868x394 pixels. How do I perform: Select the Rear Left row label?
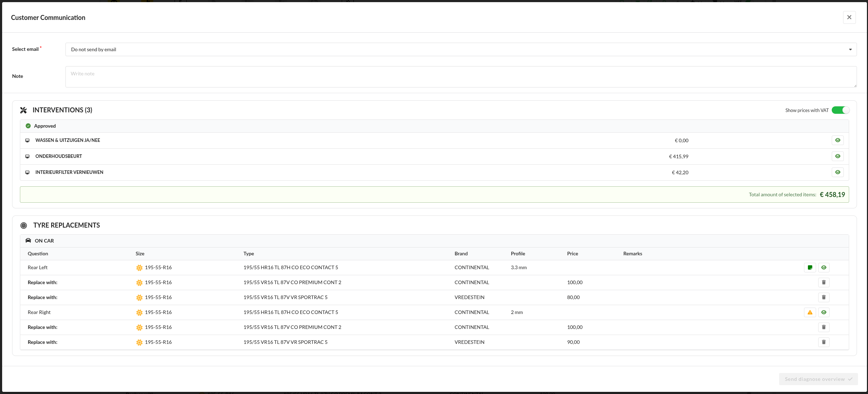point(38,267)
